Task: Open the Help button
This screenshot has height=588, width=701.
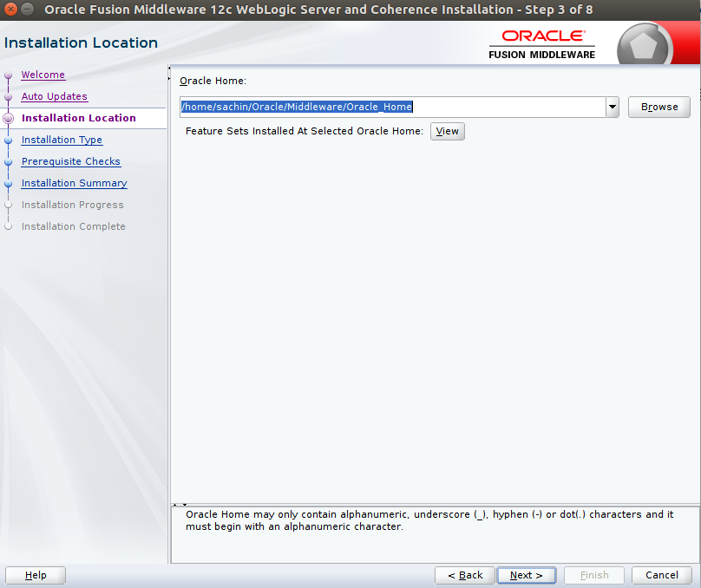Action: pos(36,575)
